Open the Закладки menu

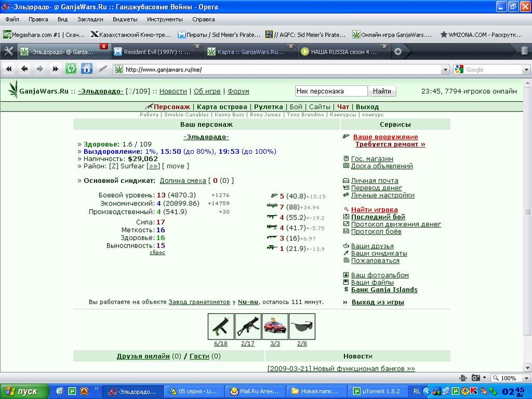point(90,19)
